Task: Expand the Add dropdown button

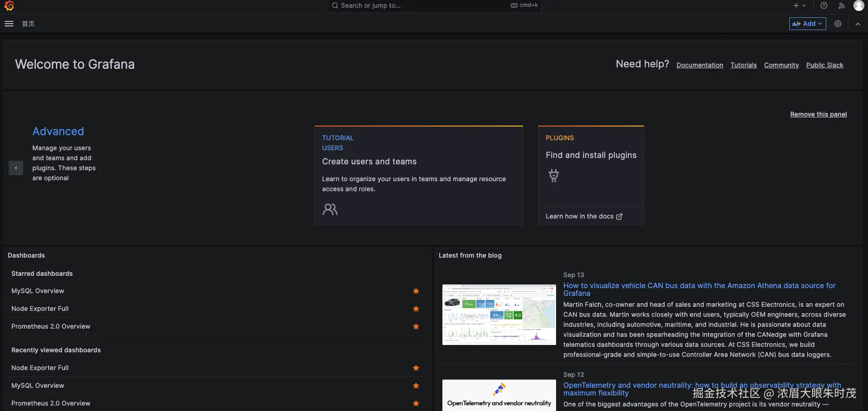Action: tap(807, 24)
